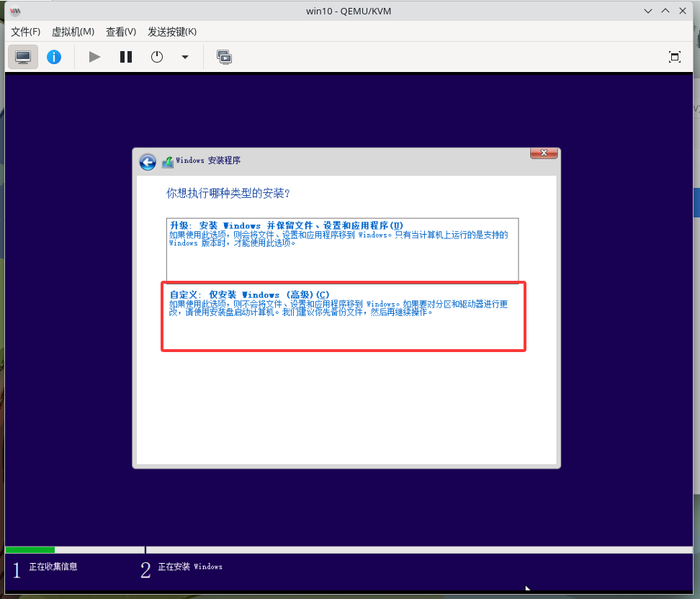This screenshot has width=700, height=599.
Task: Switch console to fullscreen mode
Action: tap(675, 57)
